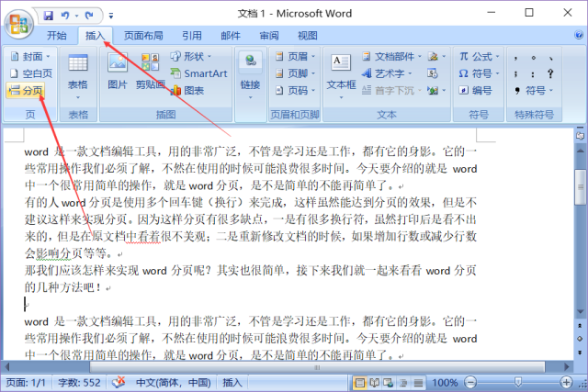Insert a picture (图片)
Image resolution: width=588 pixels, height=392 pixels.
[x=118, y=72]
